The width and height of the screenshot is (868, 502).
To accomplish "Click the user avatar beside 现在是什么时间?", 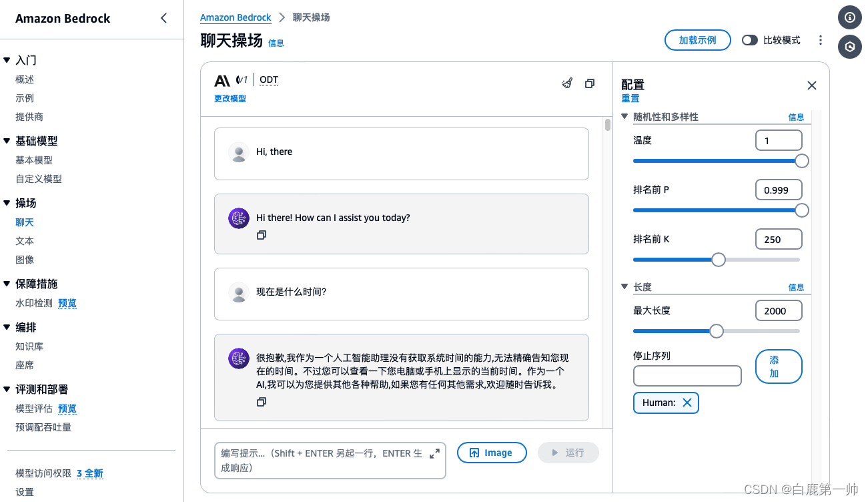I will 239,292.
